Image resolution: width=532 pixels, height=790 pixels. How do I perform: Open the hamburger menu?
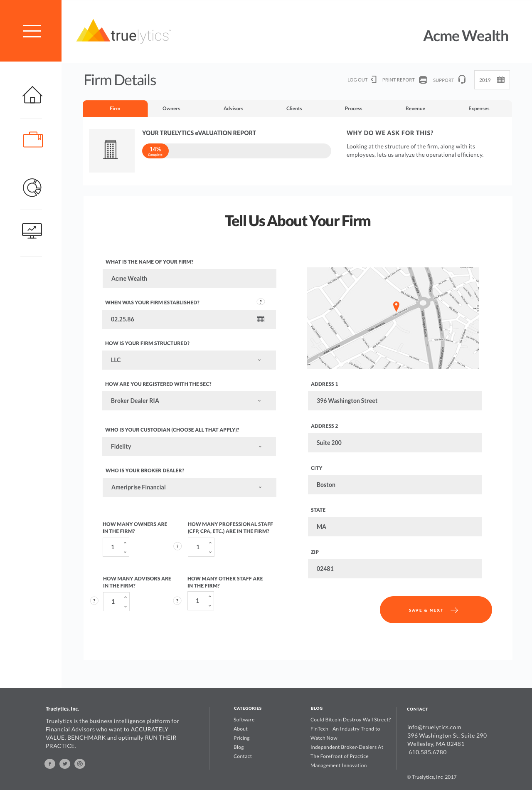pyautogui.click(x=32, y=31)
